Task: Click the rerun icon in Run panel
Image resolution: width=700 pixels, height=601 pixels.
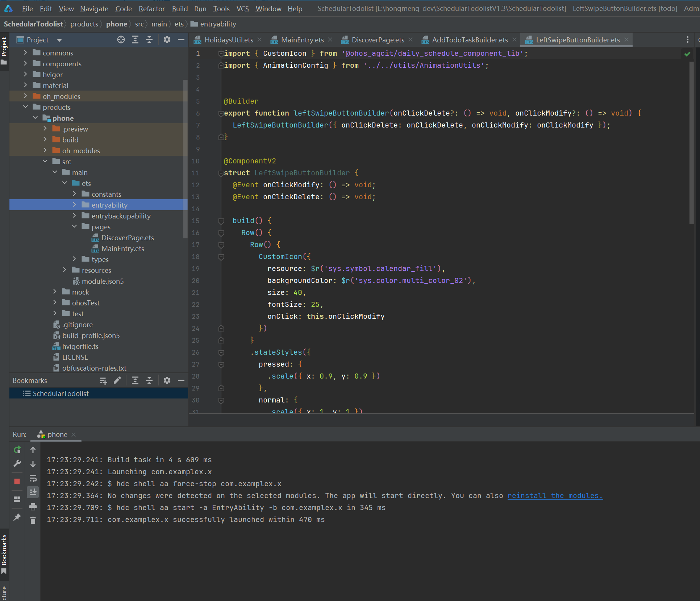Action: click(x=17, y=450)
